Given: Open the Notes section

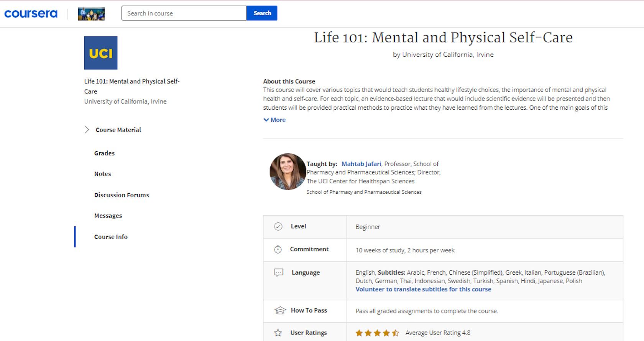Looking at the screenshot, I should point(103,174).
